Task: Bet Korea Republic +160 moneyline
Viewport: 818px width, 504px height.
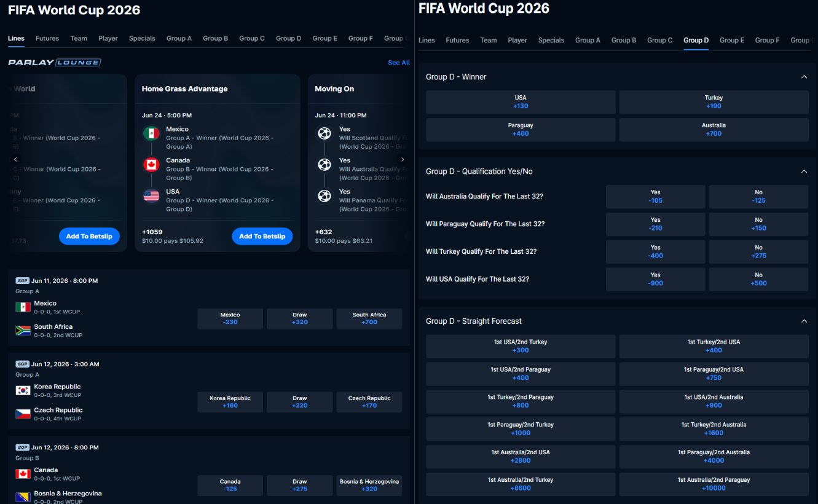Action: [230, 402]
